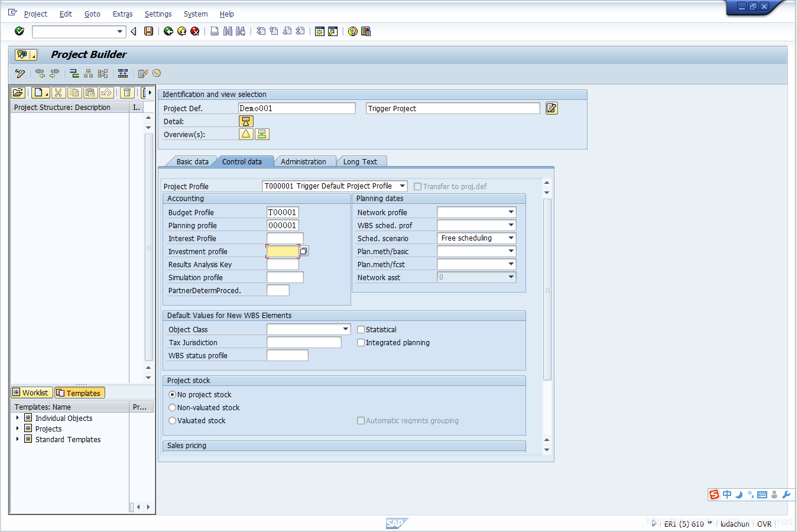Click the Find binoculars icon

tap(228, 31)
